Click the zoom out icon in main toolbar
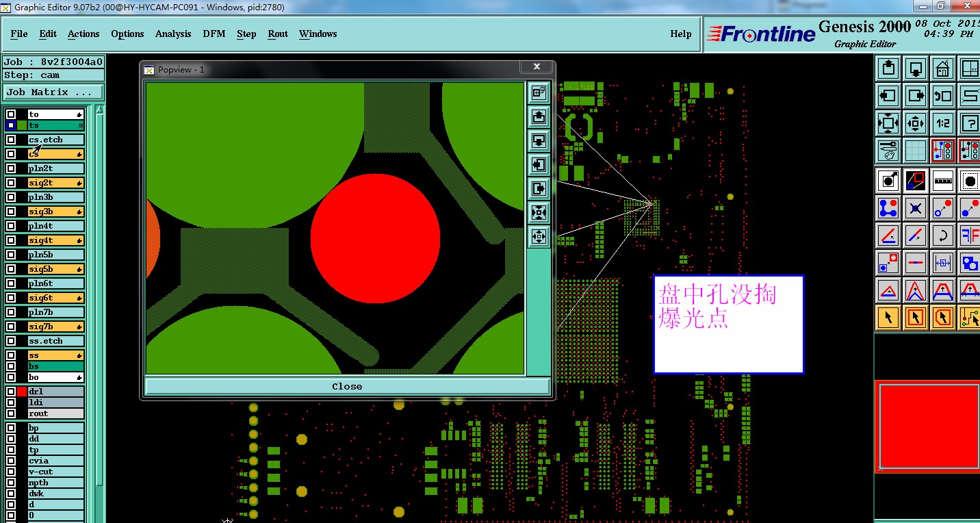The width and height of the screenshot is (980, 523). point(916,123)
